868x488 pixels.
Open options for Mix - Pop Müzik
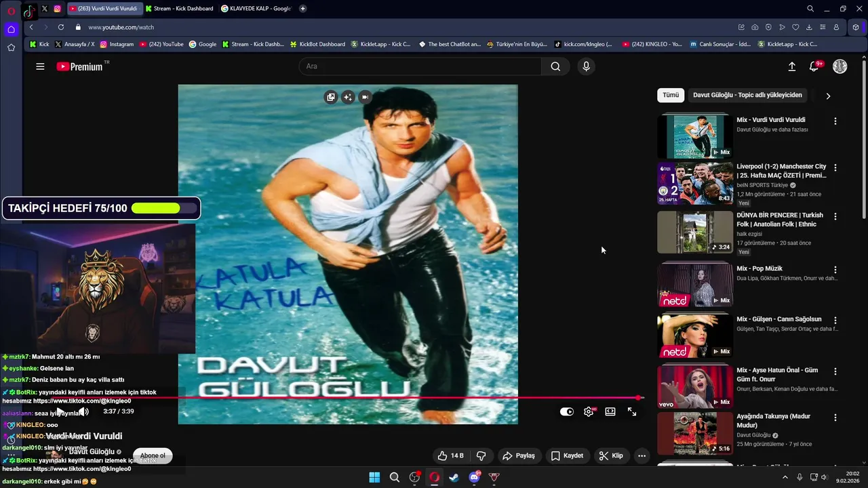tap(835, 270)
